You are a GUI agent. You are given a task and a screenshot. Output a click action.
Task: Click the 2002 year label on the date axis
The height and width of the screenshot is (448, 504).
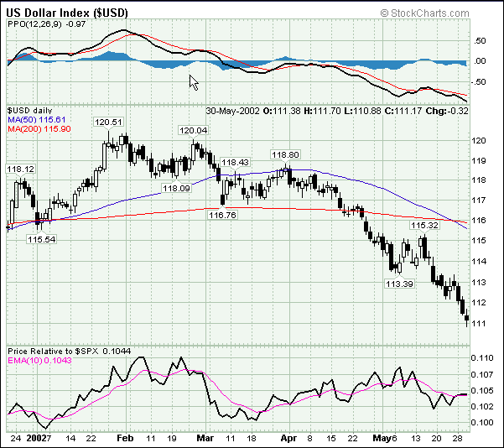coord(36,438)
